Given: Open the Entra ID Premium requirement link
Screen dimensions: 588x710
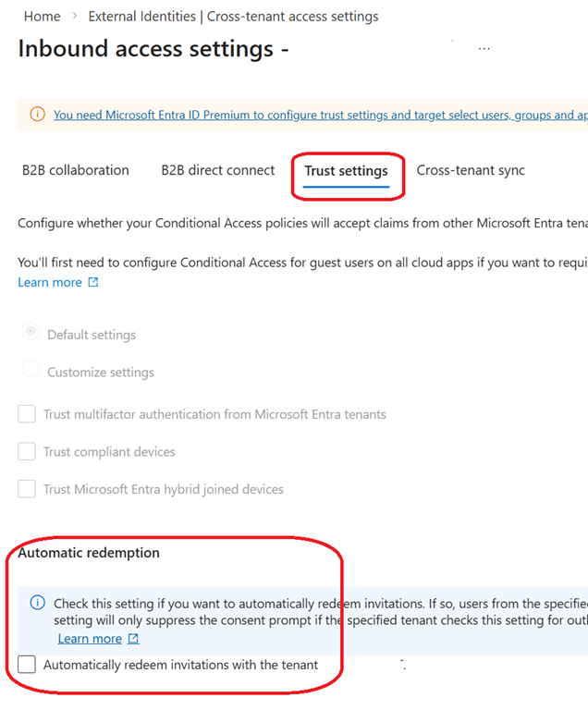Looking at the screenshot, I should tap(314, 115).
